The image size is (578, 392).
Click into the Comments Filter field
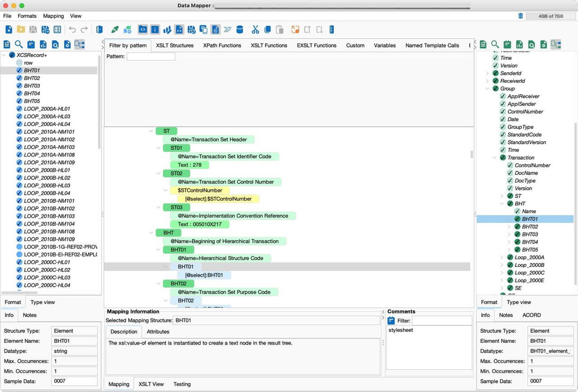click(x=442, y=321)
